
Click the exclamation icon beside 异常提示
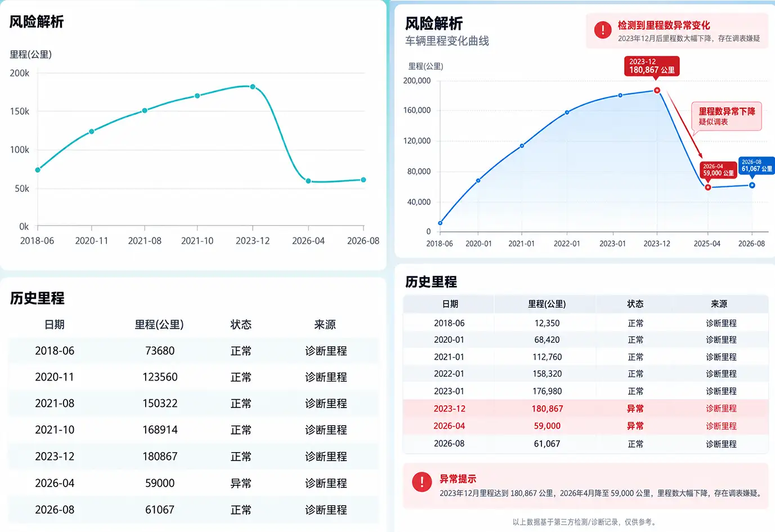click(422, 481)
